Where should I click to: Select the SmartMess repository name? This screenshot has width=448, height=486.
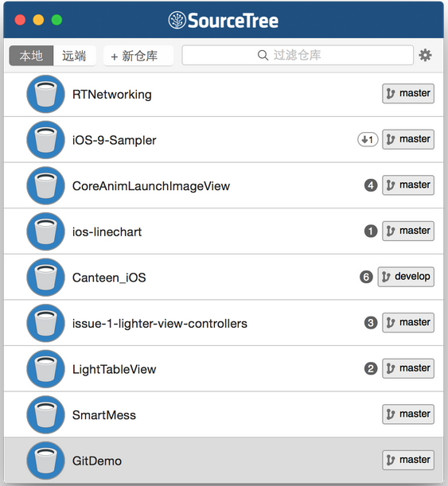point(104,415)
